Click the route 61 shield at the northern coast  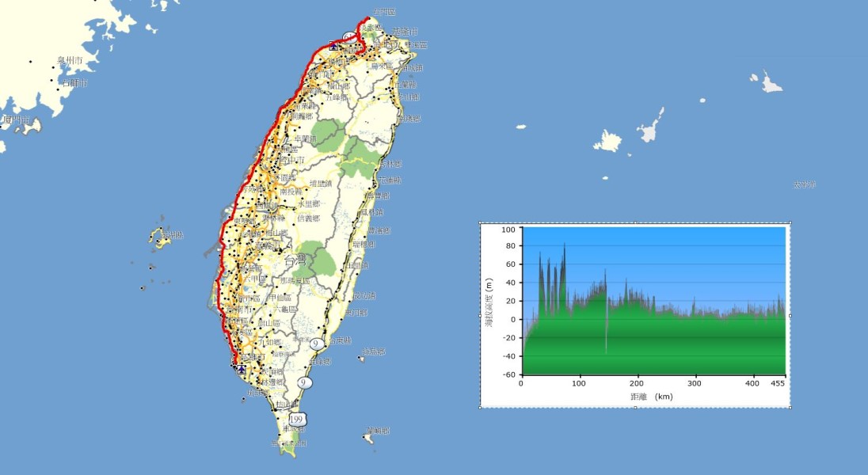pyautogui.click(x=349, y=36)
